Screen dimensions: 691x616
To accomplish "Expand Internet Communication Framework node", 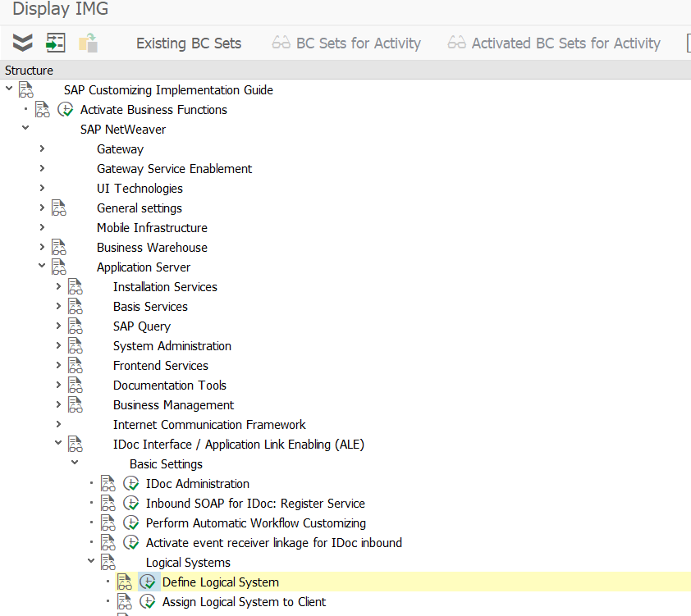I will (58, 424).
